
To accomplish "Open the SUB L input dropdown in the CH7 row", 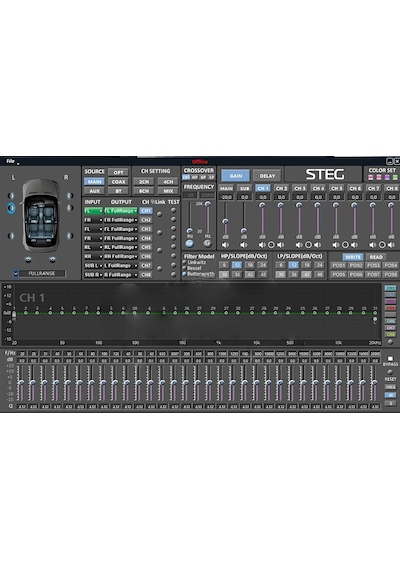I will pos(93,266).
